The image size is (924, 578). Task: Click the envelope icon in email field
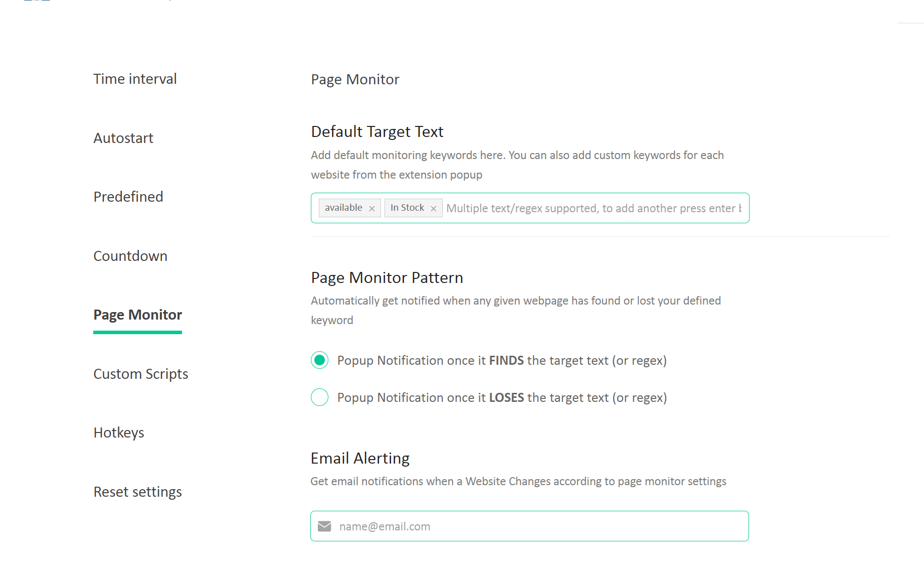tap(324, 526)
